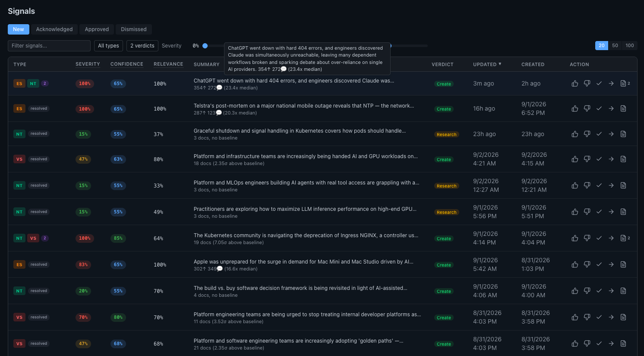Switch to the Dismissed tab
The height and width of the screenshot is (356, 644).
pos(134,29)
